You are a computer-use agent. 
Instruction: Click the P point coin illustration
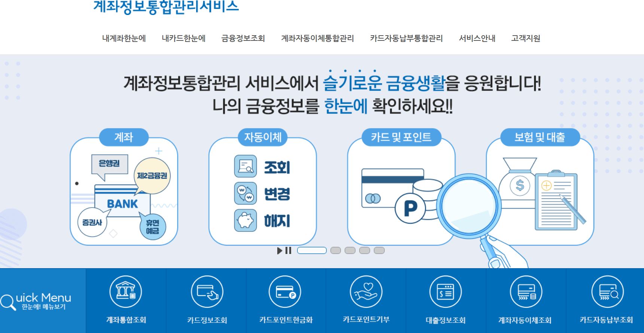(410, 208)
